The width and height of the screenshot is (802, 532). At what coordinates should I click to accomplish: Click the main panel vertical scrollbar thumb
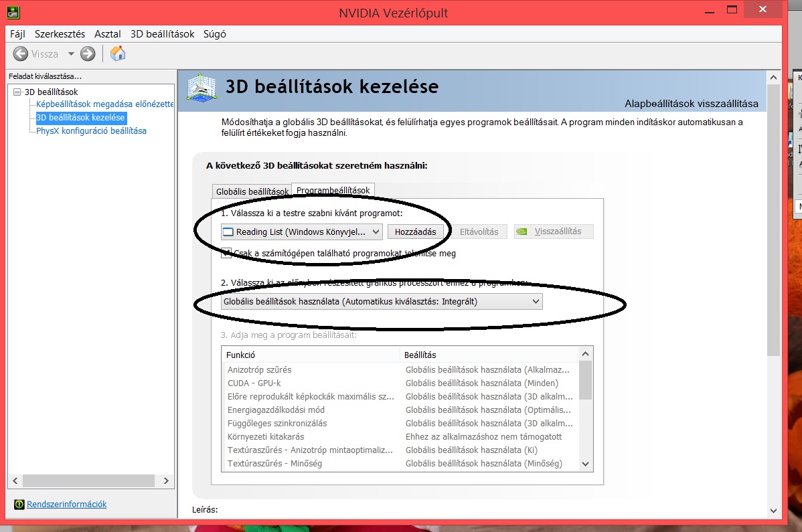(773, 220)
